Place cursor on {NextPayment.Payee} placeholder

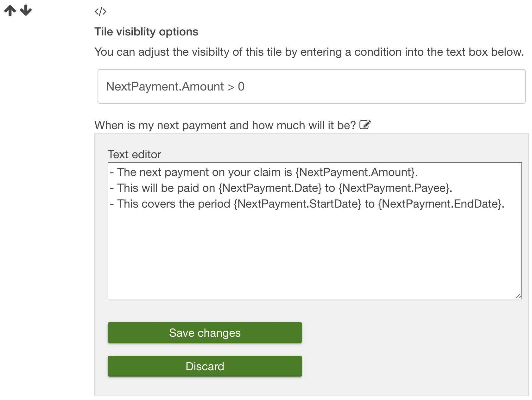point(394,188)
